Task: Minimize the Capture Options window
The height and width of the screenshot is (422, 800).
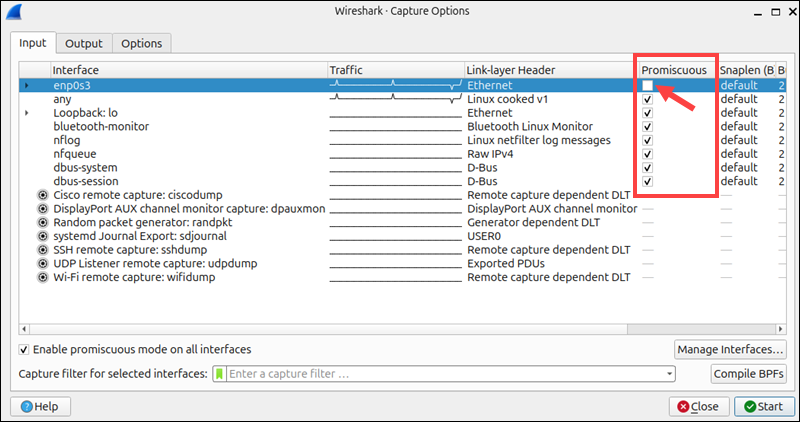Action: [760, 12]
